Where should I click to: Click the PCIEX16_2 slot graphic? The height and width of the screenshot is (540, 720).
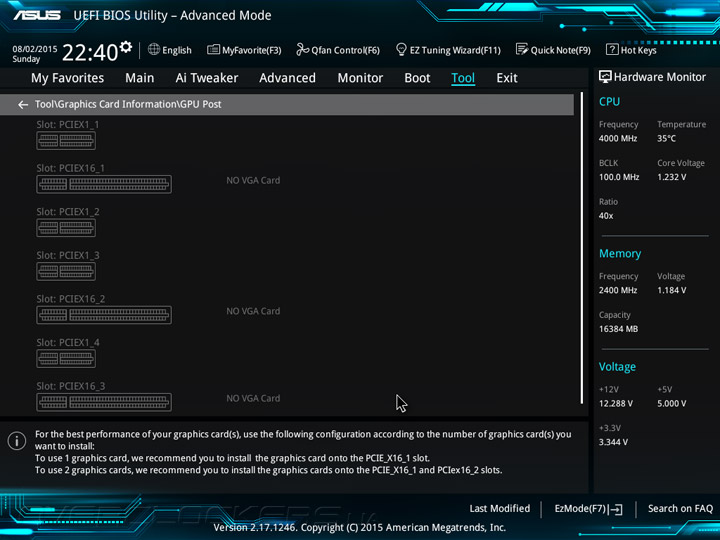point(104,315)
